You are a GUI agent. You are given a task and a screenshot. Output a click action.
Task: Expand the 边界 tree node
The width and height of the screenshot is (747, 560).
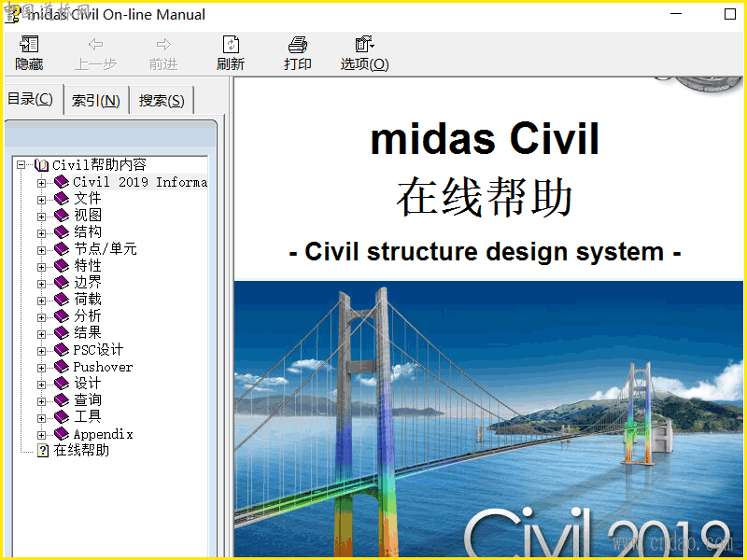coord(41,284)
